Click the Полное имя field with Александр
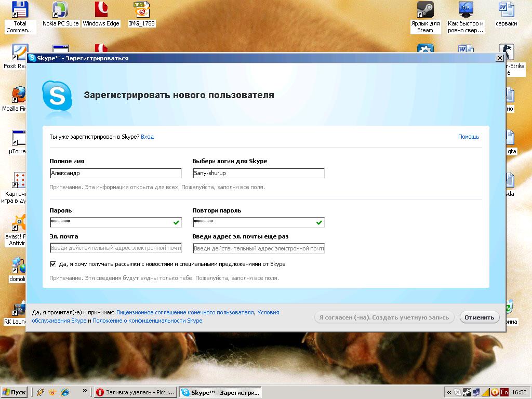This screenshot has width=532, height=399. tap(116, 173)
